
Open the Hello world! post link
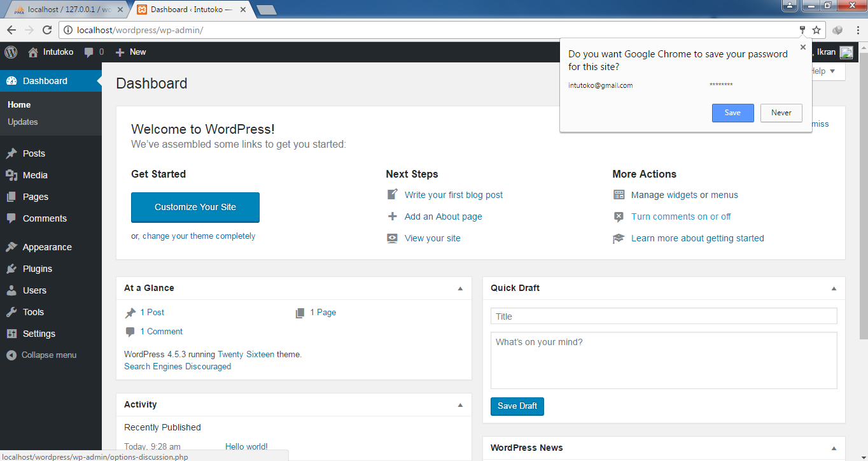tap(246, 447)
